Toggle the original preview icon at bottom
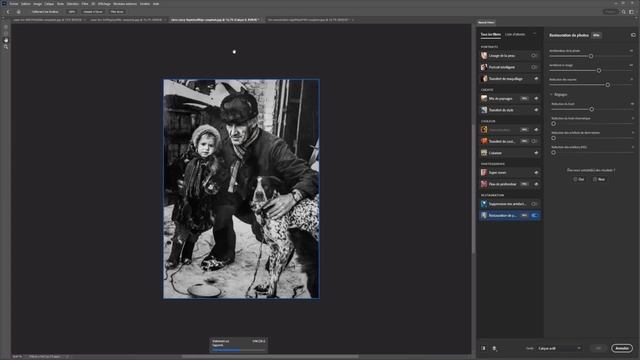Screen dimensions: 640x360 click(x=483, y=348)
